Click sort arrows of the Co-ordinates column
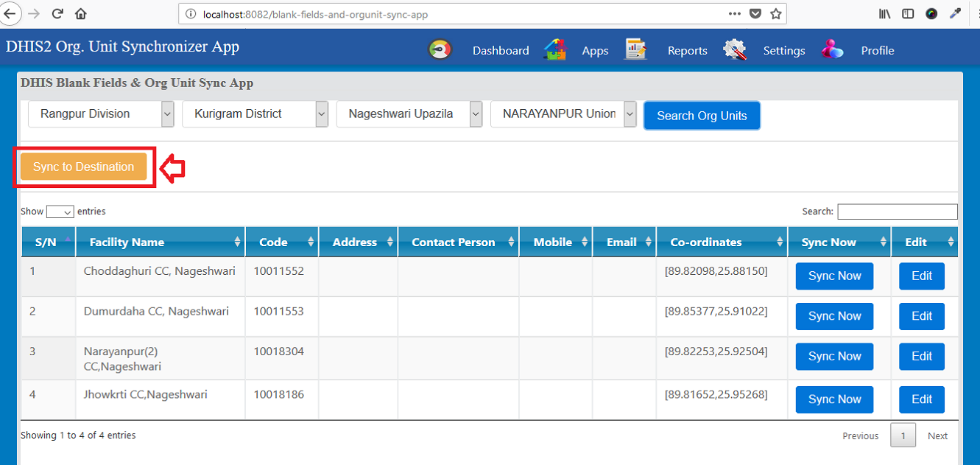 click(780, 242)
